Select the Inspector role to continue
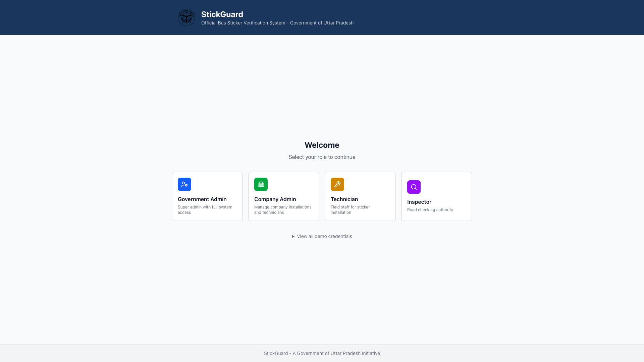The width and height of the screenshot is (644, 362). [436, 196]
